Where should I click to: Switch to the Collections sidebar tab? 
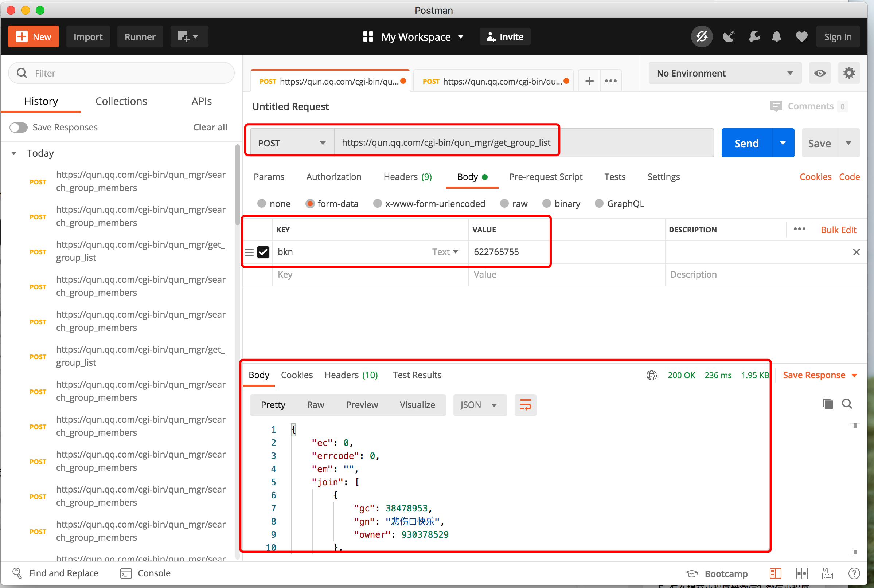[x=121, y=101]
